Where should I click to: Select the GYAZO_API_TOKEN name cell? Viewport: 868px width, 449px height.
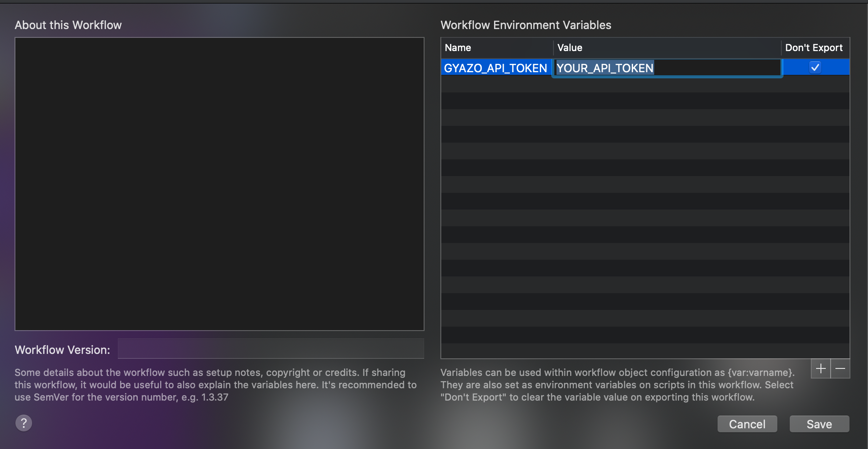tap(496, 68)
